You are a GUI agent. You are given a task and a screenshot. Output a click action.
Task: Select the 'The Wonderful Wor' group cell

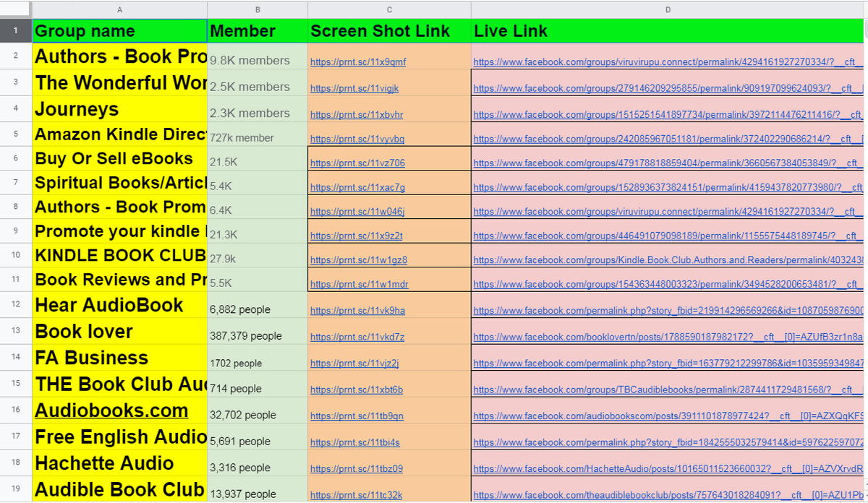pos(120,83)
